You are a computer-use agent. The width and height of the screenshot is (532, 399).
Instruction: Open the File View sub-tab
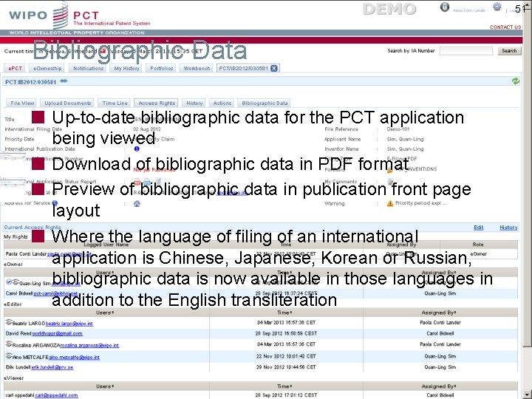coord(22,103)
